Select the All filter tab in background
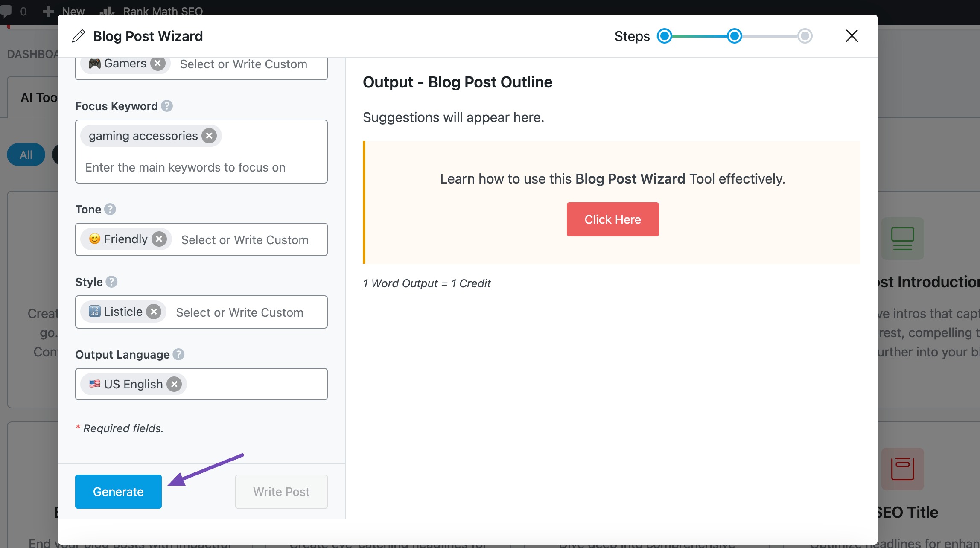 pos(26,154)
